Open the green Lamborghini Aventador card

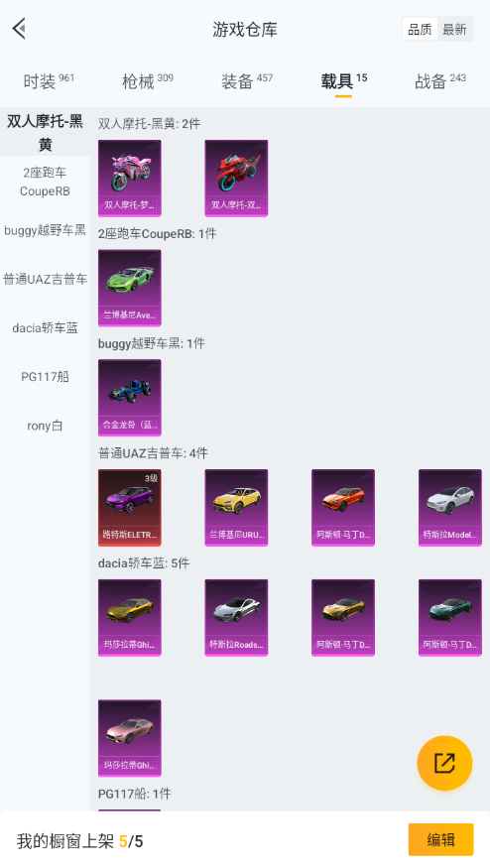130,288
